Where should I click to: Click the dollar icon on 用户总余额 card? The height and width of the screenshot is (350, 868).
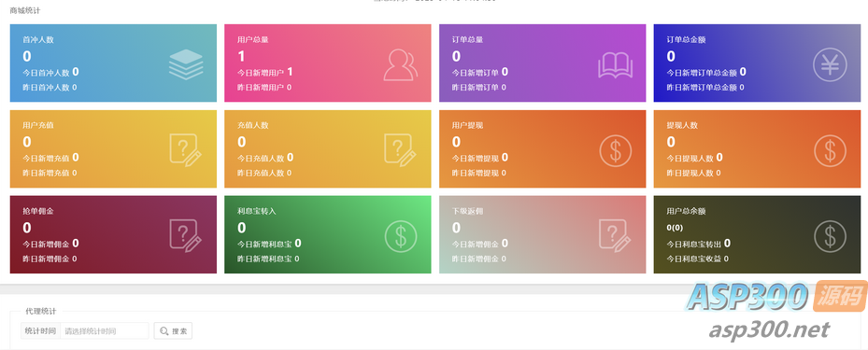[x=830, y=236]
